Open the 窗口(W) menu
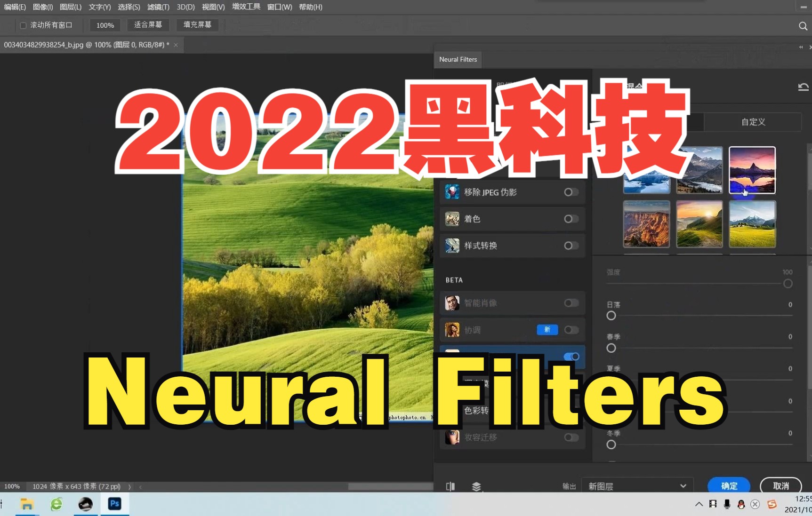The height and width of the screenshot is (516, 812). [x=280, y=7]
